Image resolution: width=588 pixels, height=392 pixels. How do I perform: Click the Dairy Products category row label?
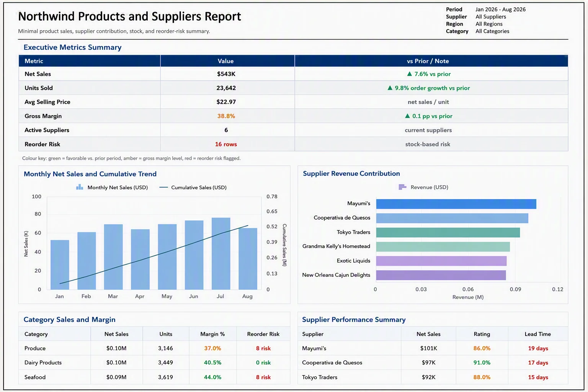43,362
